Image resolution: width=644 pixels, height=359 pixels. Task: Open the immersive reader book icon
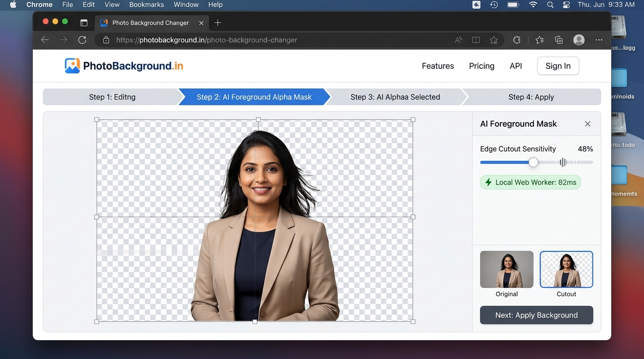(x=476, y=40)
